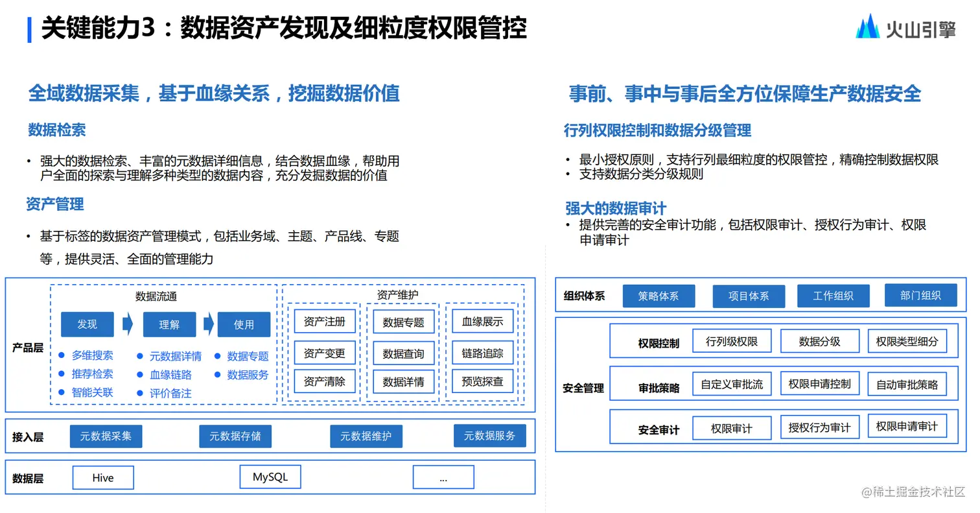The image size is (980, 513).
Task: Click the 权限申请审计 box
Action: [x=907, y=426]
